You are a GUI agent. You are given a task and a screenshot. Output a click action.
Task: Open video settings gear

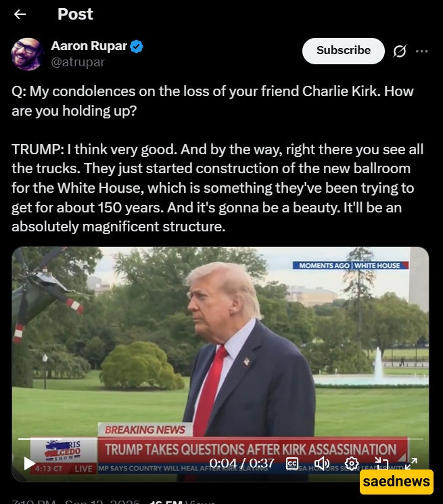pyautogui.click(x=352, y=463)
